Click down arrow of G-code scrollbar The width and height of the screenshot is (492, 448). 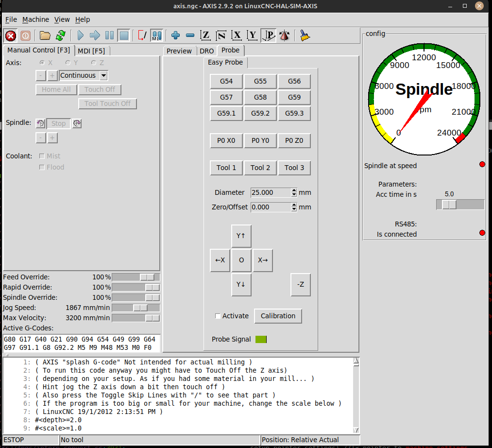point(356,430)
